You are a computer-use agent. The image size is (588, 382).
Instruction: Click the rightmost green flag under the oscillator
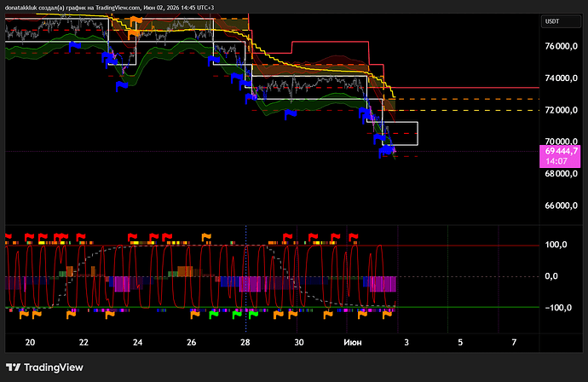click(x=253, y=315)
